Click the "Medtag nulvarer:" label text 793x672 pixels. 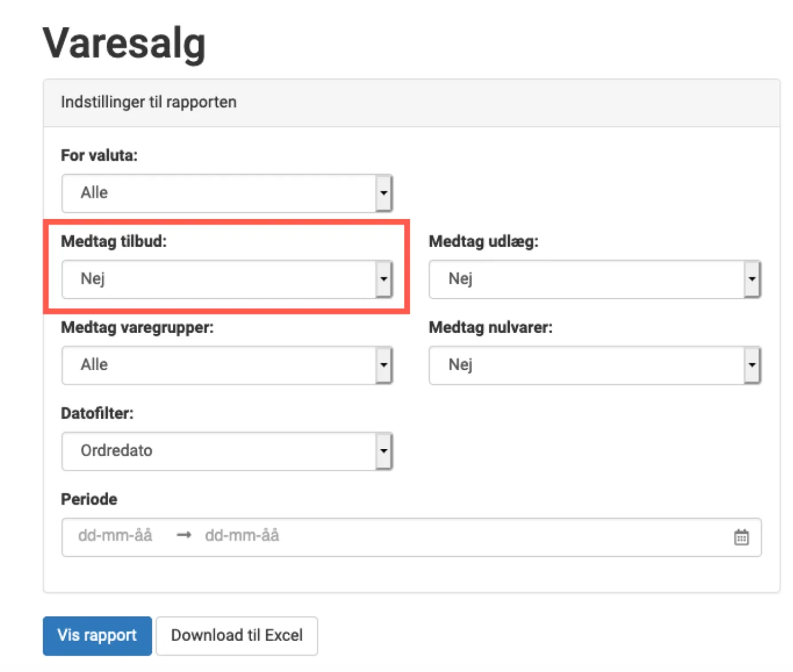[x=490, y=327]
